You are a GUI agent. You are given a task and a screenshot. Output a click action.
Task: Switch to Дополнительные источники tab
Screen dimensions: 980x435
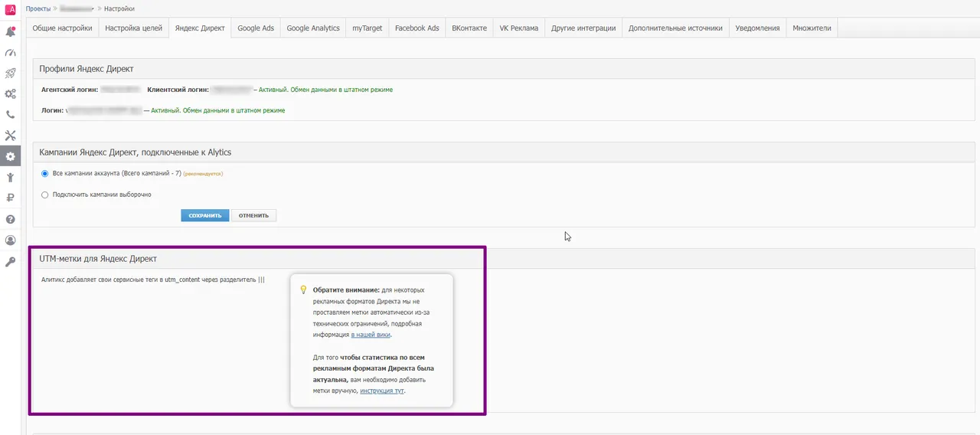[675, 28]
